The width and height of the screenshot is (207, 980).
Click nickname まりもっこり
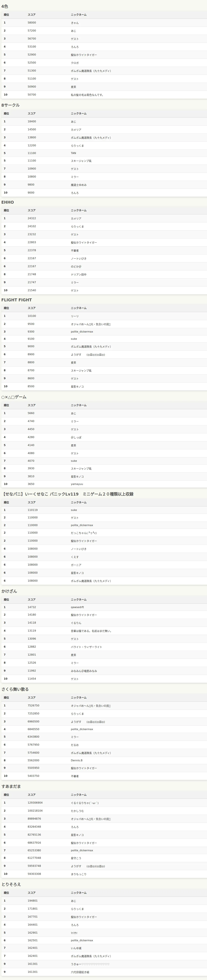(x=78, y=874)
